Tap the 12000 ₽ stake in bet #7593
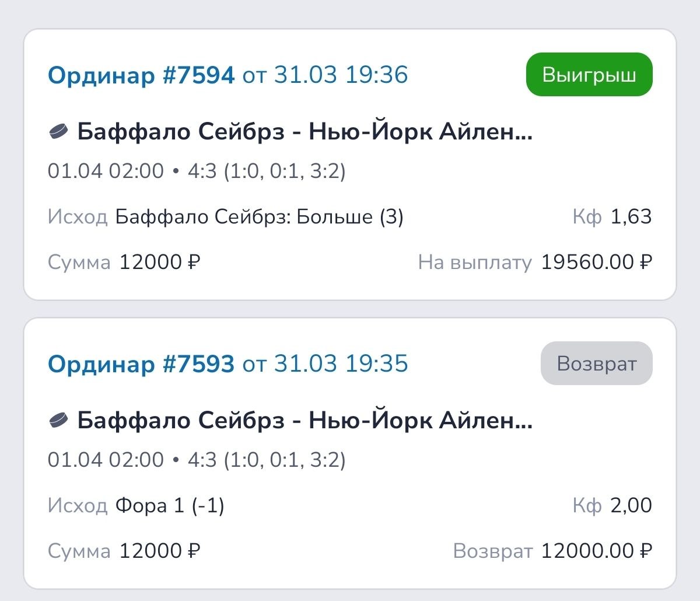Viewport: 700px width, 601px height. coord(160,551)
